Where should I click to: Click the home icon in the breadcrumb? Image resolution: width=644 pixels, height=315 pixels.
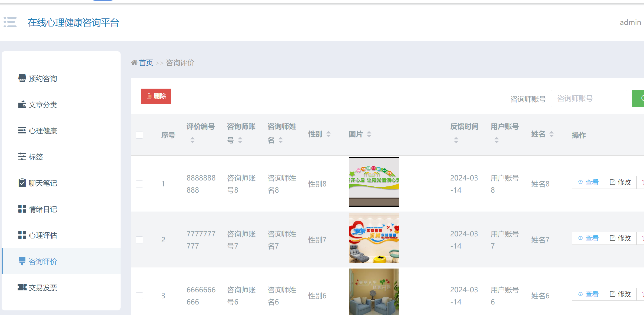pos(134,62)
